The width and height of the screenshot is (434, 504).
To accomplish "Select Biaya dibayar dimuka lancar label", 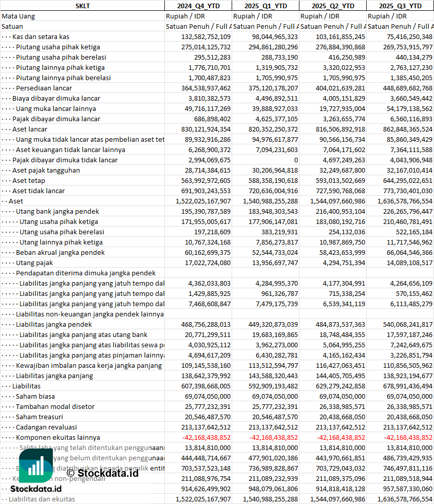I will (56, 98).
